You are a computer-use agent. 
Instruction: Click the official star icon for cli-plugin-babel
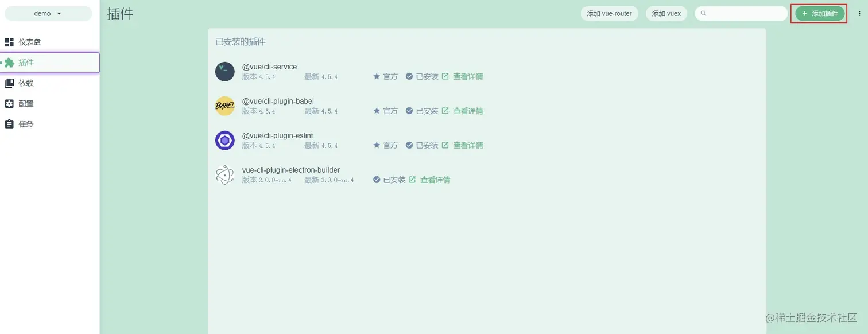[377, 111]
